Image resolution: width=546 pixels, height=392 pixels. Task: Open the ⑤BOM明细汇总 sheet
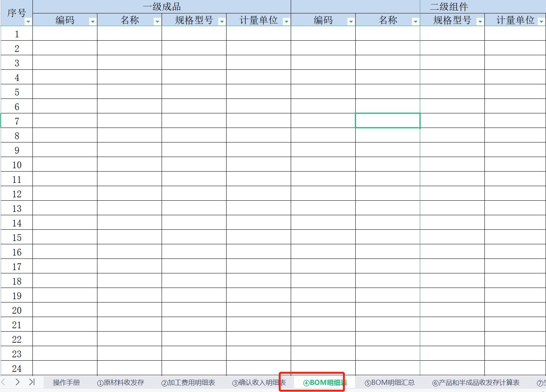(390, 382)
